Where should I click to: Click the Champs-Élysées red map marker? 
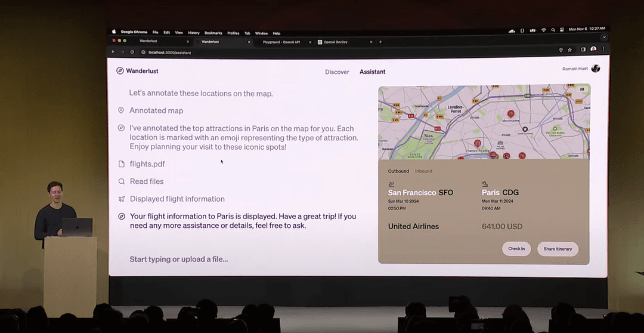pos(478,143)
